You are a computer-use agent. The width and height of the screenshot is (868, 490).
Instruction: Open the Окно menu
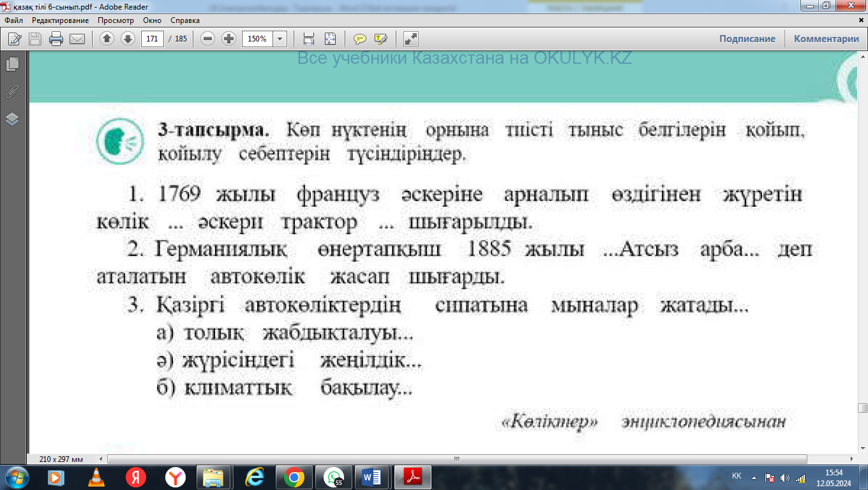coord(152,20)
